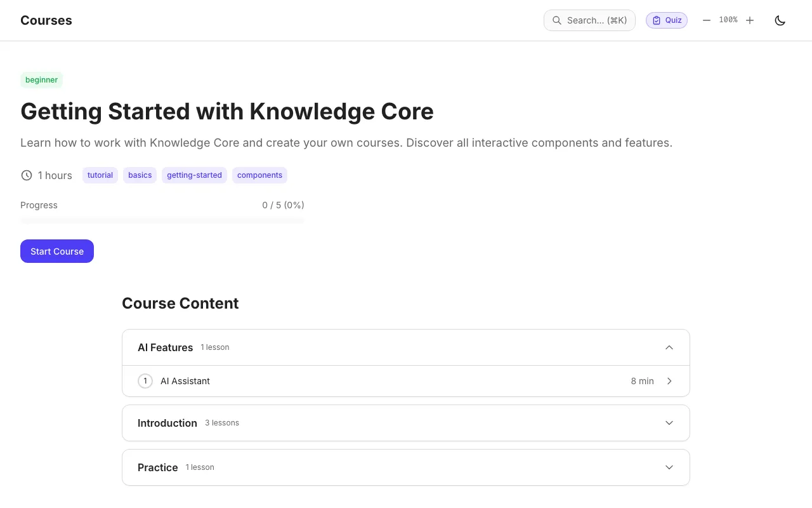Click the course progress bar
Screen dimensions: 812x508
pyautogui.click(x=162, y=220)
